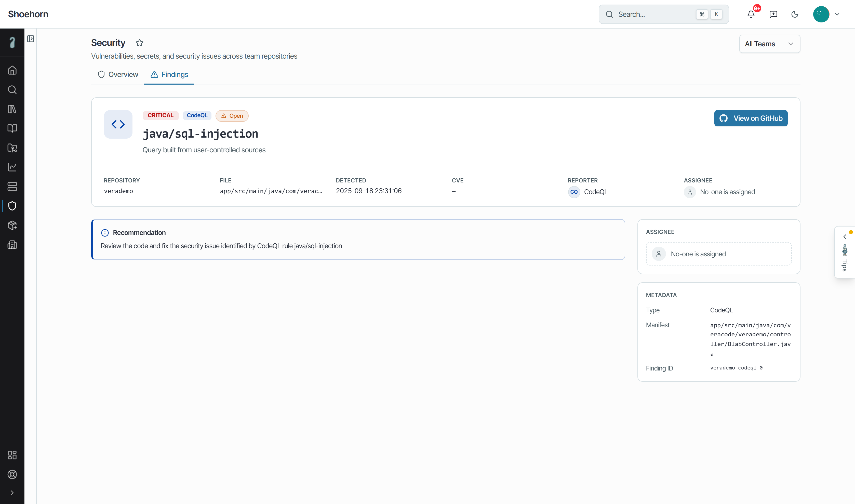The image size is (855, 504).
Task: Assign someone in the dashed assignee box
Action: [719, 254]
